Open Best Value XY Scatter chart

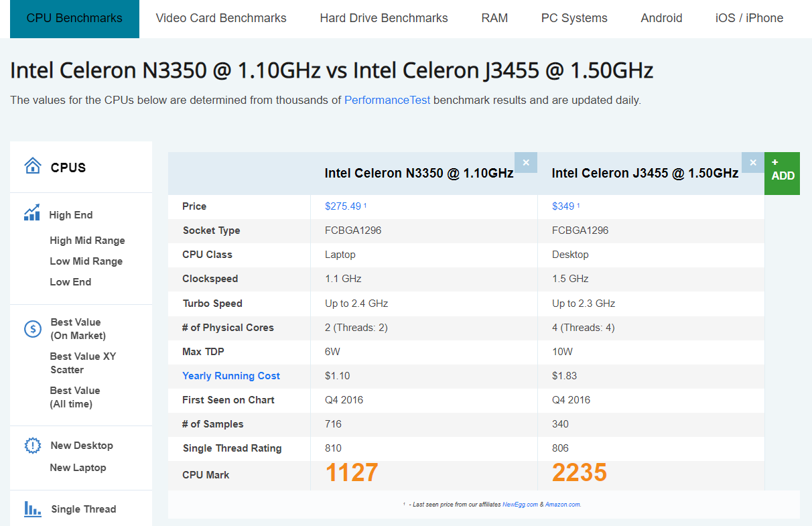click(x=83, y=363)
